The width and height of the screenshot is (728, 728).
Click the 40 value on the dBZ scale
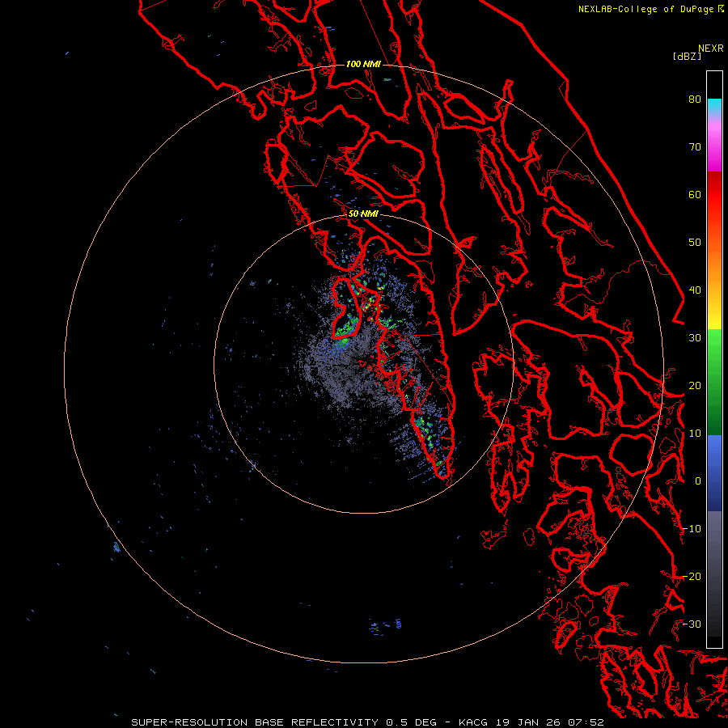pyautogui.click(x=695, y=290)
